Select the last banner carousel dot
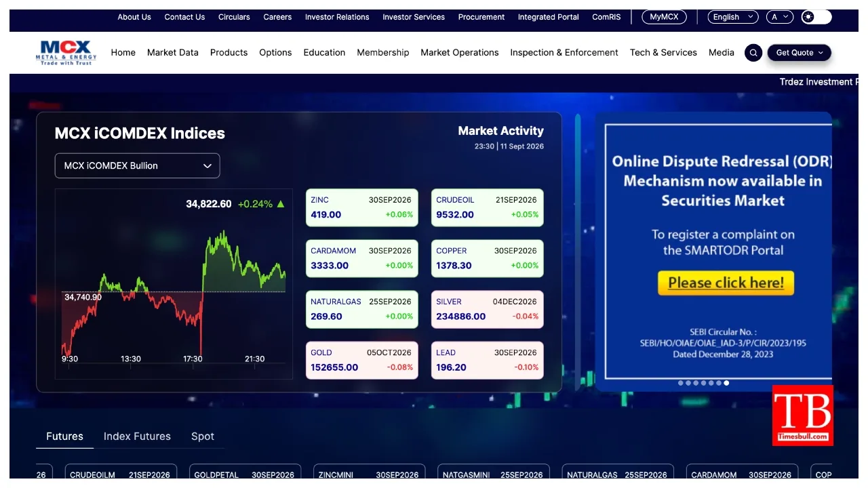Viewport: 868px width, 488px height. [726, 383]
